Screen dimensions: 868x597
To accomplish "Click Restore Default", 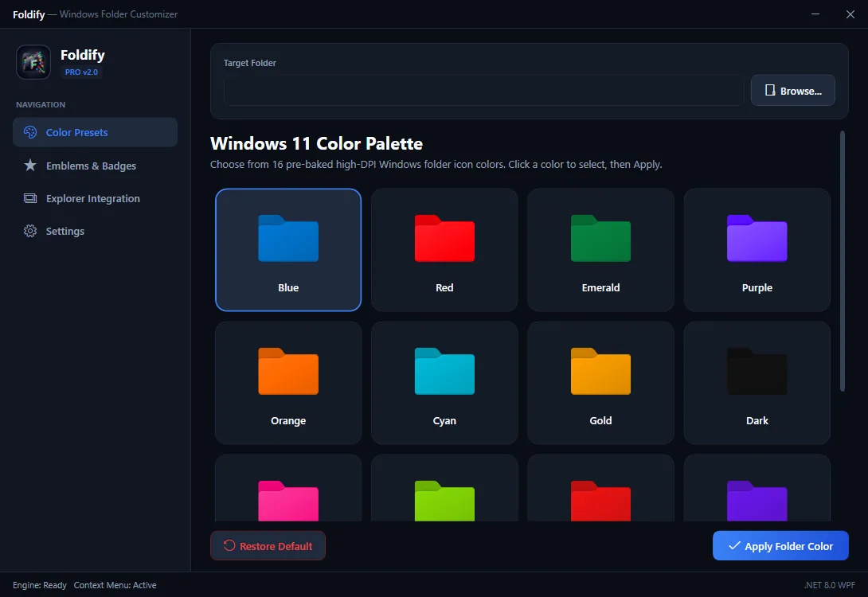I will pyautogui.click(x=268, y=545).
